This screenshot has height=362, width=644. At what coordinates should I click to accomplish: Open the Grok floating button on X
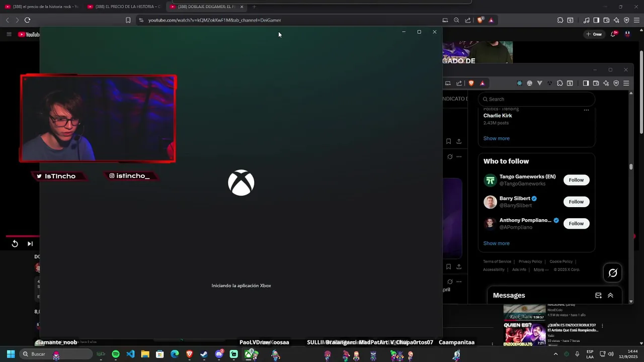tap(613, 273)
